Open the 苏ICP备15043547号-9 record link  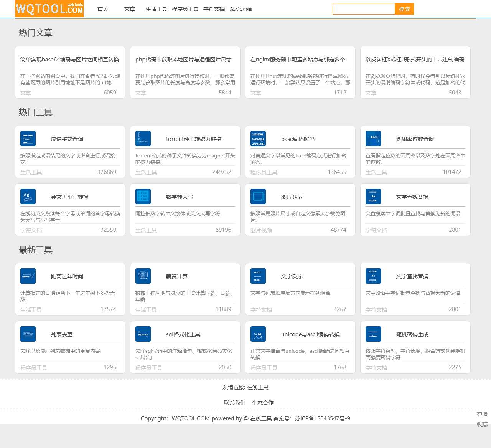(322, 418)
